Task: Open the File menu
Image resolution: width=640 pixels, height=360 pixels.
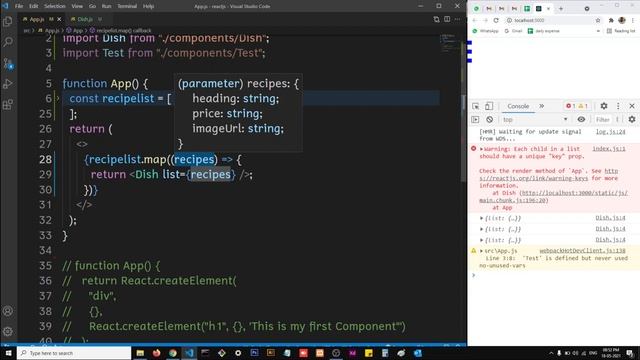Action: [x=19, y=6]
